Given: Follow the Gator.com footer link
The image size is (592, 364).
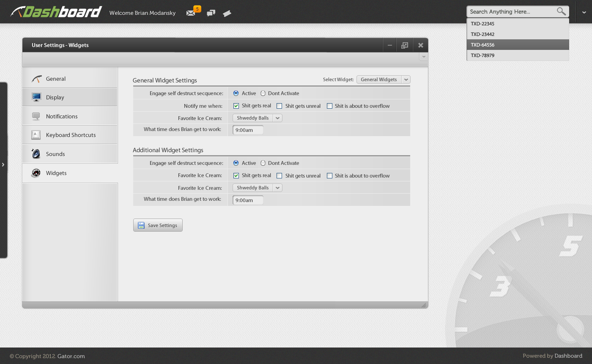Looking at the screenshot, I should click(x=71, y=356).
